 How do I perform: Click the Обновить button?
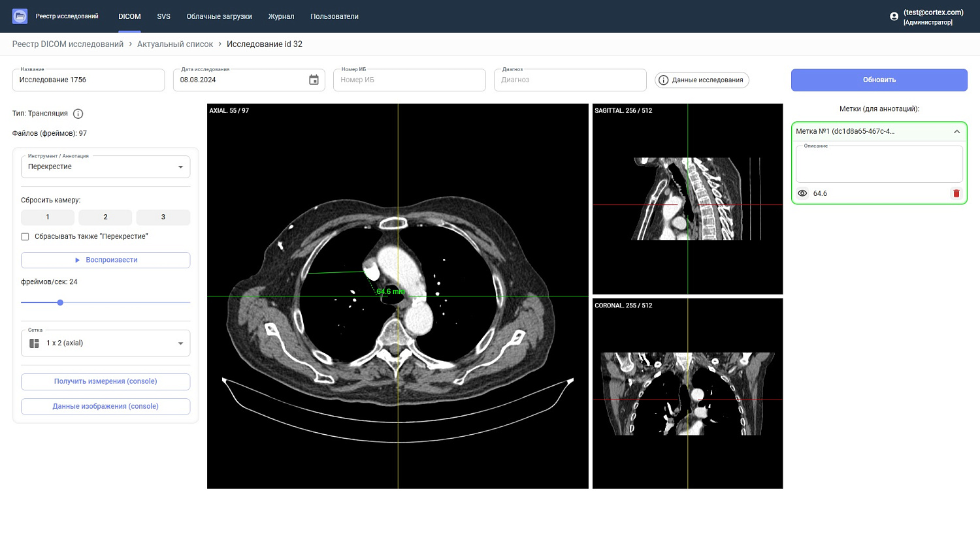pos(879,80)
